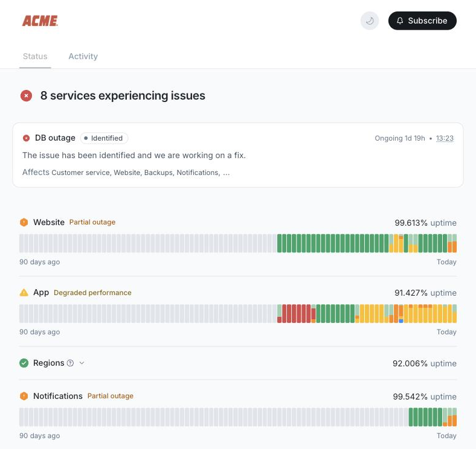476x449 pixels.
Task: Click the ACME logo
Action: pyautogui.click(x=40, y=21)
